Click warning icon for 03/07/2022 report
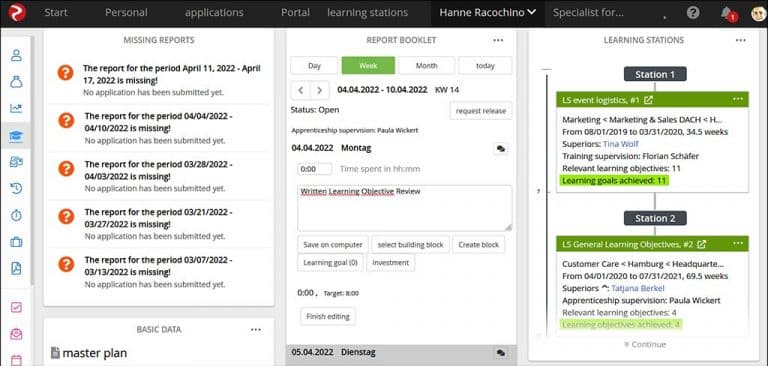This screenshot has height=366, width=768. (66, 264)
